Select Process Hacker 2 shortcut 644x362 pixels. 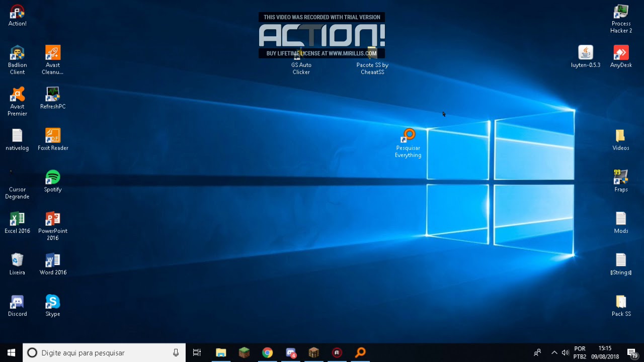[x=621, y=19]
